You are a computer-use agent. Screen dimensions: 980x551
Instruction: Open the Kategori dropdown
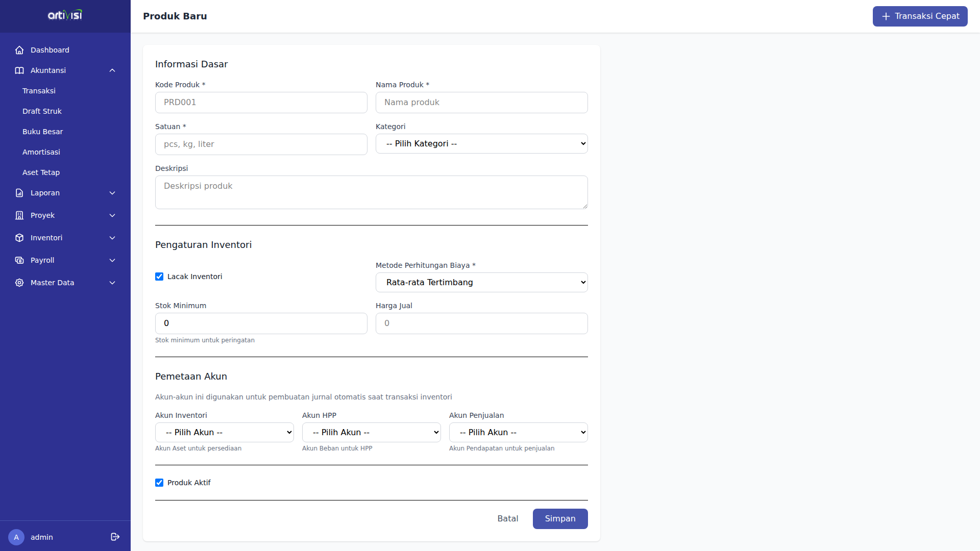481,143
